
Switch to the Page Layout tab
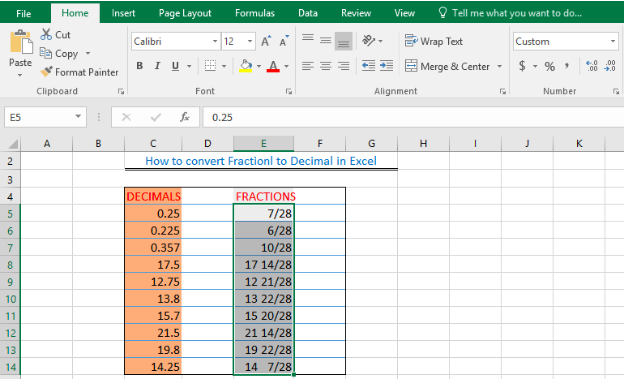click(x=185, y=13)
